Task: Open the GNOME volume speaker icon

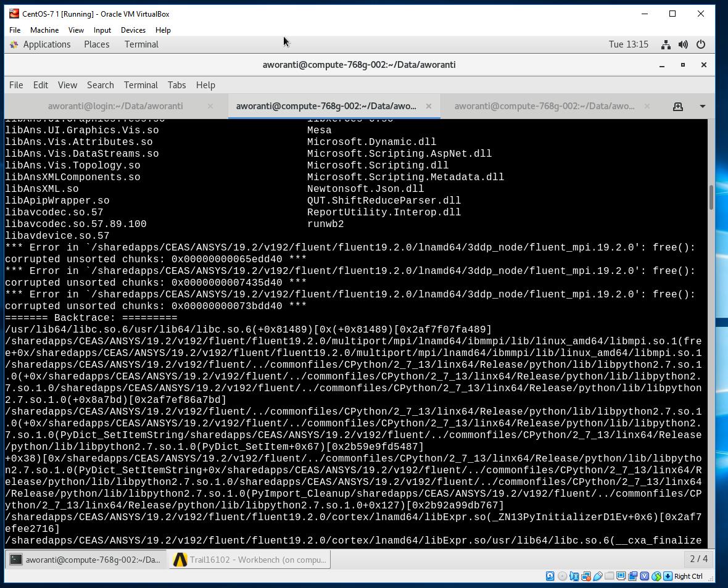Action: pyautogui.click(x=683, y=44)
